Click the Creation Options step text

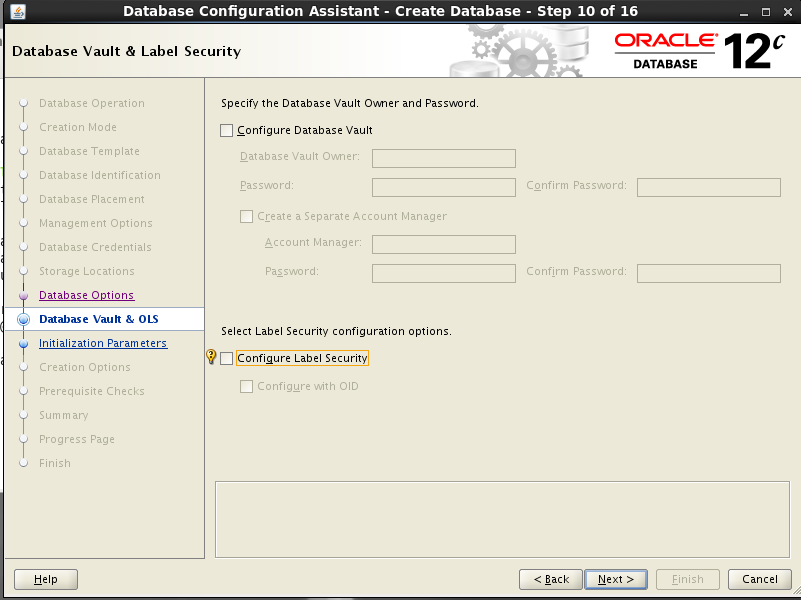point(85,367)
